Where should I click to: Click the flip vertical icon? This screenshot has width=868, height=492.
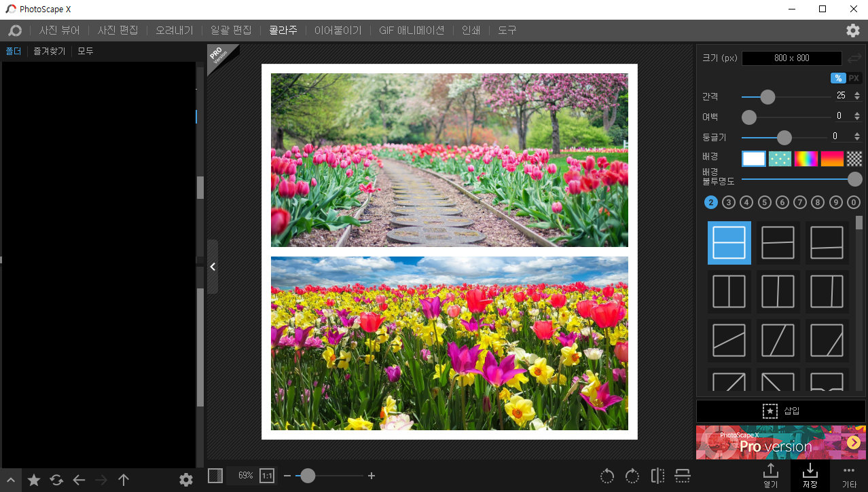click(682, 476)
